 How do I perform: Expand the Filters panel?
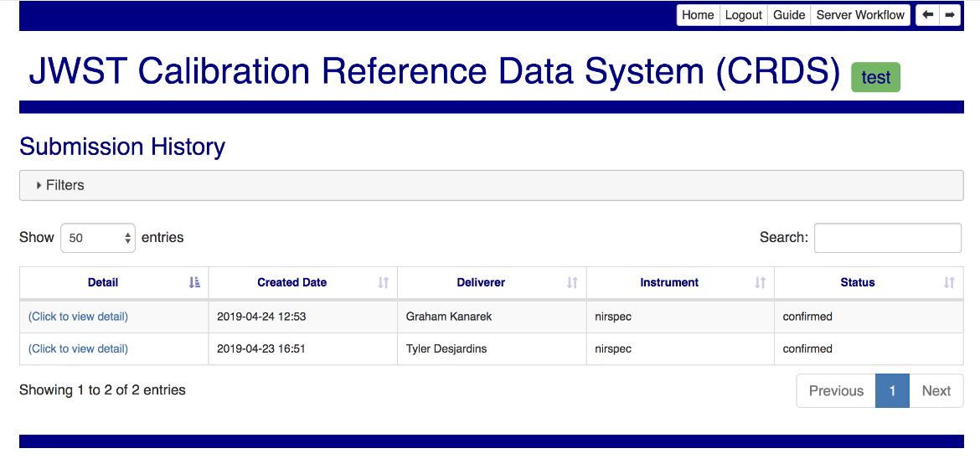pyautogui.click(x=491, y=185)
